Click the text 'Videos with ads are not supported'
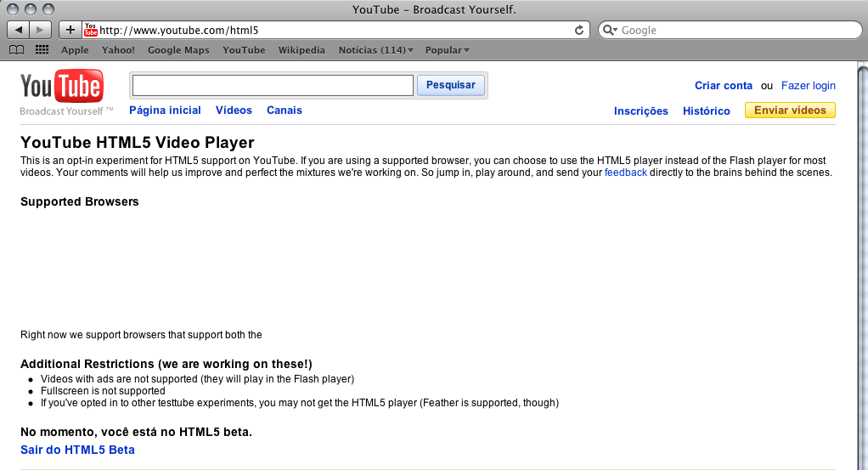 (x=119, y=379)
